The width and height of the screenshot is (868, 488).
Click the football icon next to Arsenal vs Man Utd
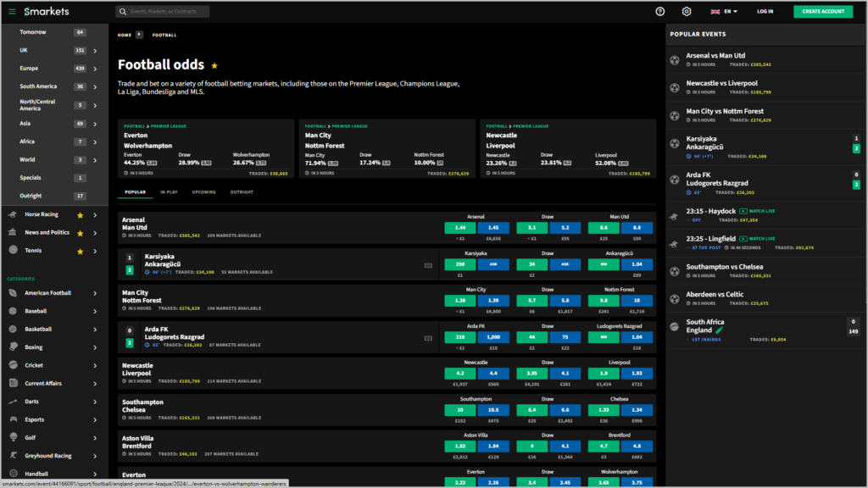(x=675, y=60)
